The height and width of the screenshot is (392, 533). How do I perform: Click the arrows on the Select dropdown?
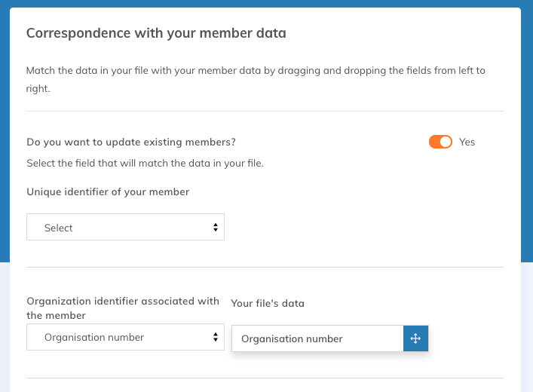(x=216, y=227)
